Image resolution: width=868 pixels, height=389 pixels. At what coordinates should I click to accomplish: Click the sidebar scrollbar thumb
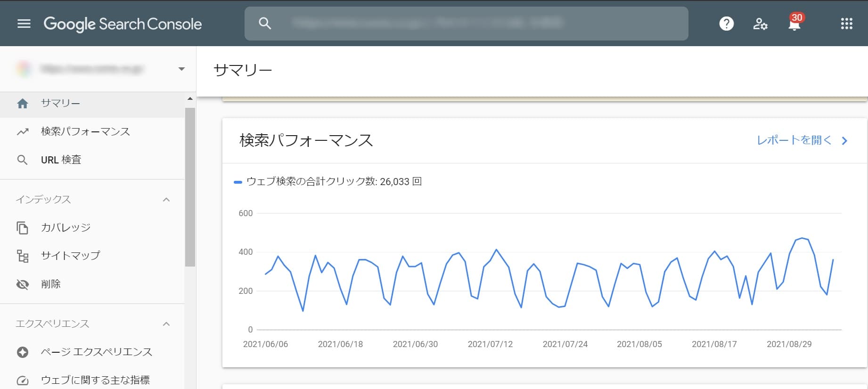(x=190, y=187)
